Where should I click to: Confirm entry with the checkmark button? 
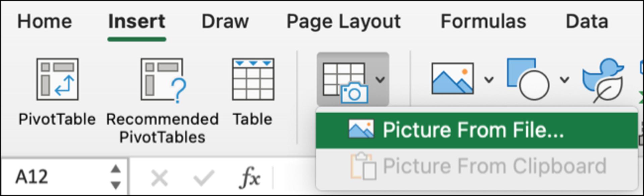(x=204, y=178)
